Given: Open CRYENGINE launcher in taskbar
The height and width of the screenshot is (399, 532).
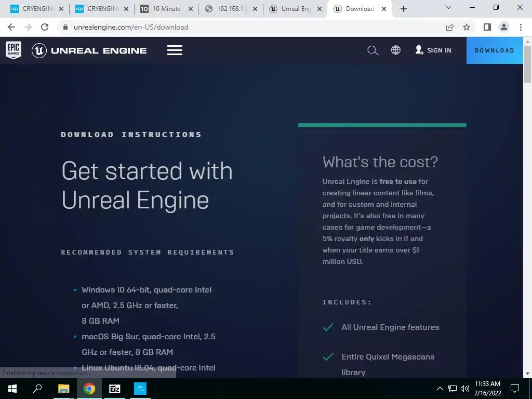Looking at the screenshot, I should coord(140,389).
